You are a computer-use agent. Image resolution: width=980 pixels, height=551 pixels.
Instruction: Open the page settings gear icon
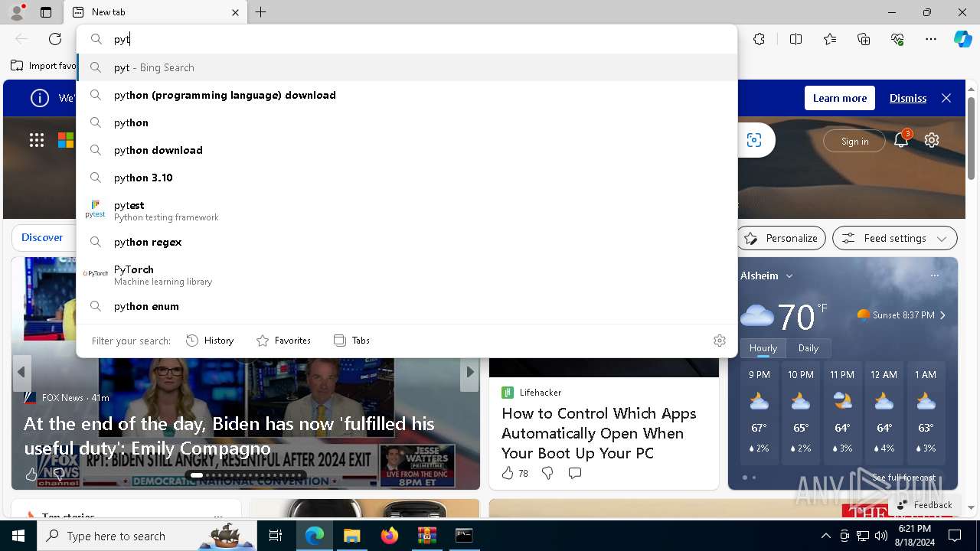[x=932, y=140]
